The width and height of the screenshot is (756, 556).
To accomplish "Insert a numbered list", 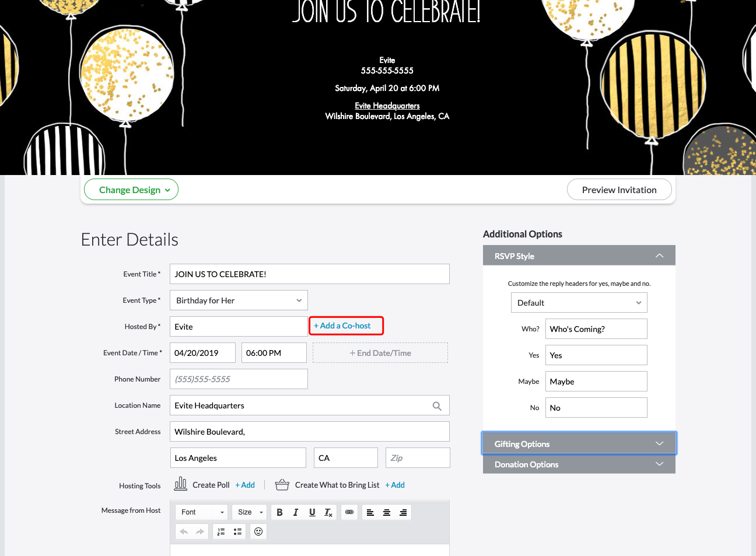I will [221, 531].
